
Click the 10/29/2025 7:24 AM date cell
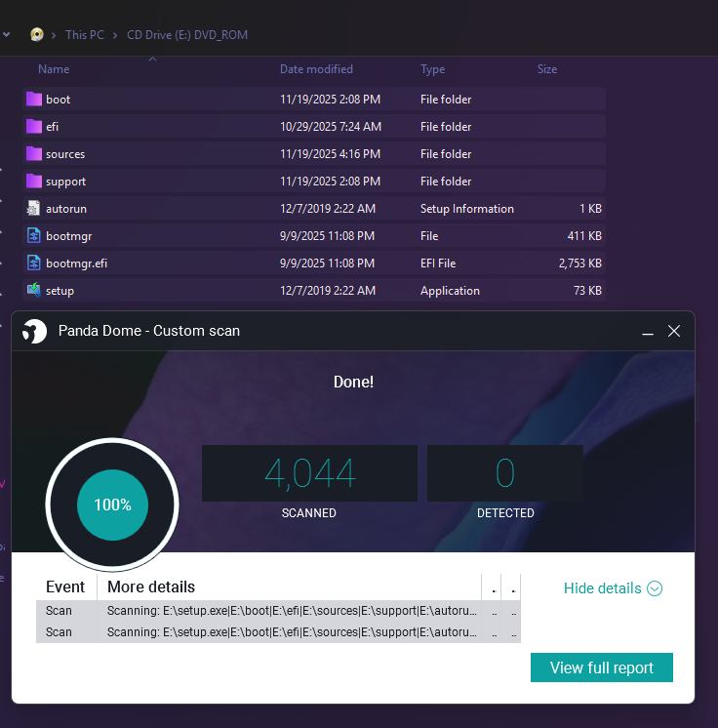tap(331, 126)
